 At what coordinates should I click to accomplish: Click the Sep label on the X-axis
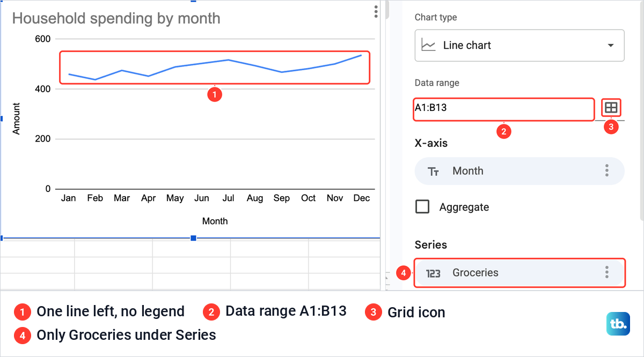(282, 198)
